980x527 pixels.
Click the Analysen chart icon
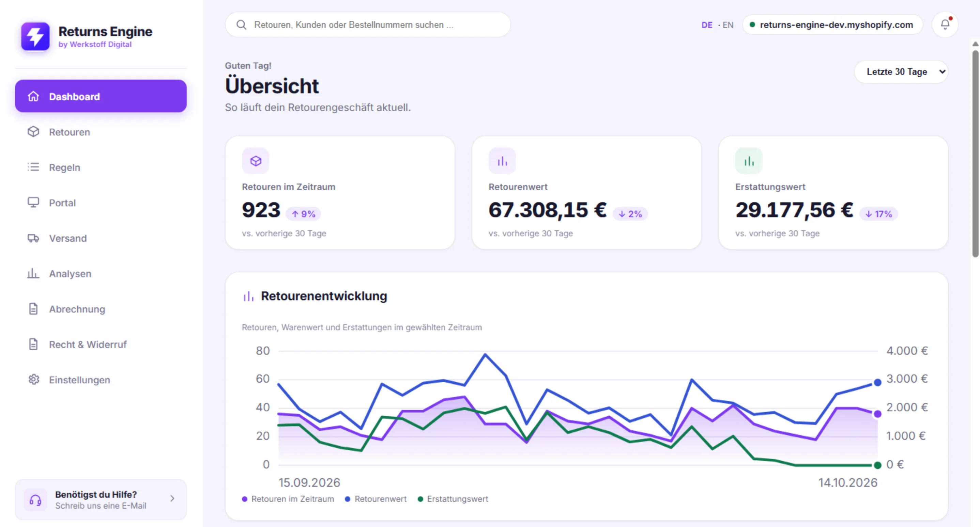[x=33, y=274]
